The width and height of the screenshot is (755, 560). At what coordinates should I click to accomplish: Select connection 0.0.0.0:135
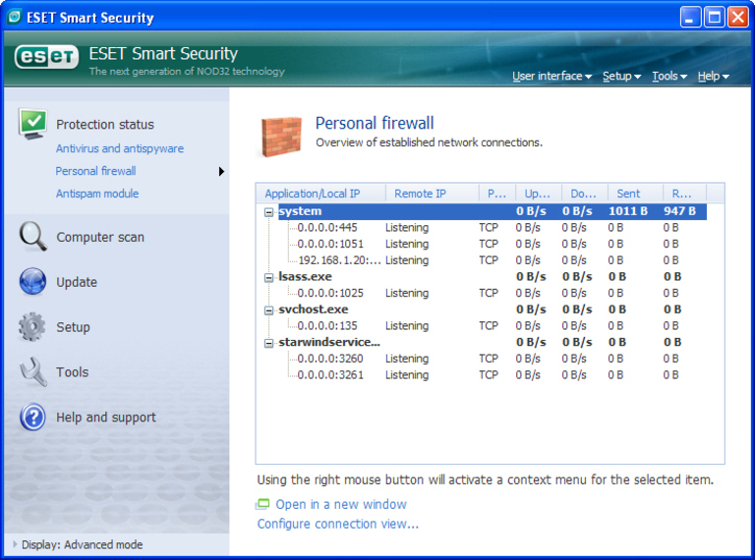point(493,326)
